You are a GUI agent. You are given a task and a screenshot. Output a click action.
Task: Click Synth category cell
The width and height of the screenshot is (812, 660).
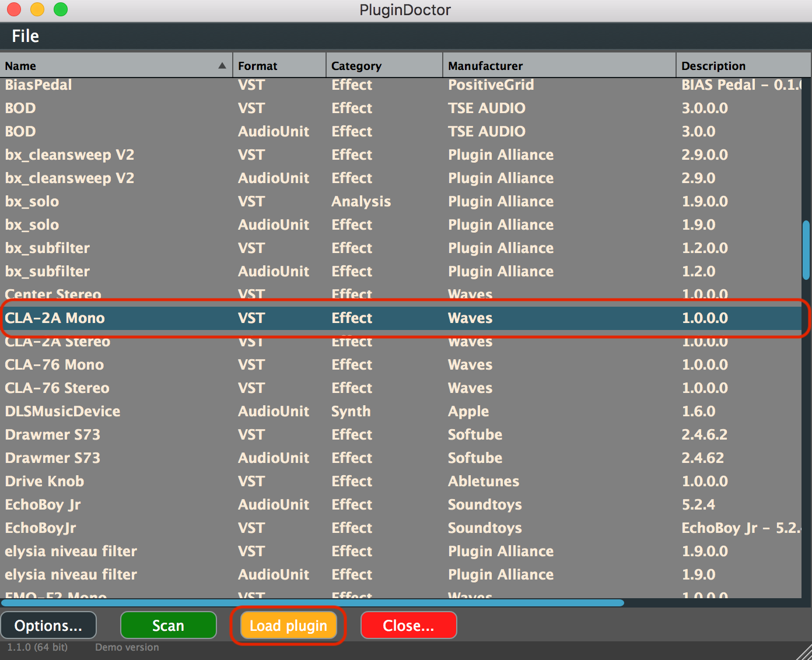[351, 412]
